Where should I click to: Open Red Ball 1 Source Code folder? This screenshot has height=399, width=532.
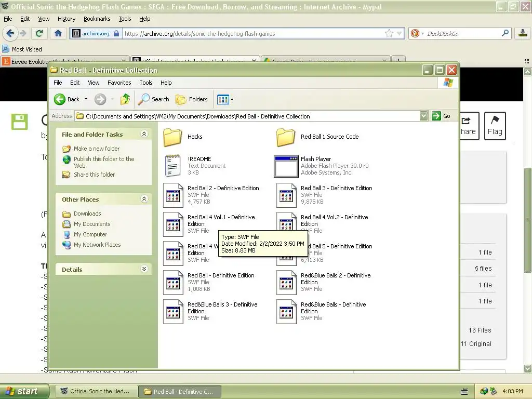[317, 137]
